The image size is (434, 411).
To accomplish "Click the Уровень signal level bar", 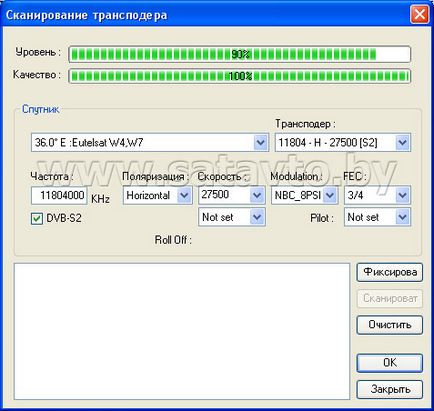I will [239, 54].
